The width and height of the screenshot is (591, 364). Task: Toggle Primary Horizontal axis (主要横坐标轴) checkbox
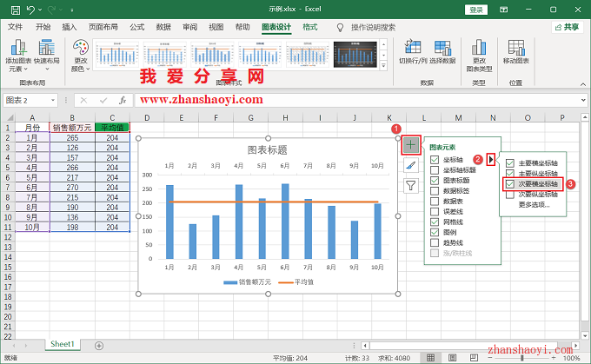[510, 163]
